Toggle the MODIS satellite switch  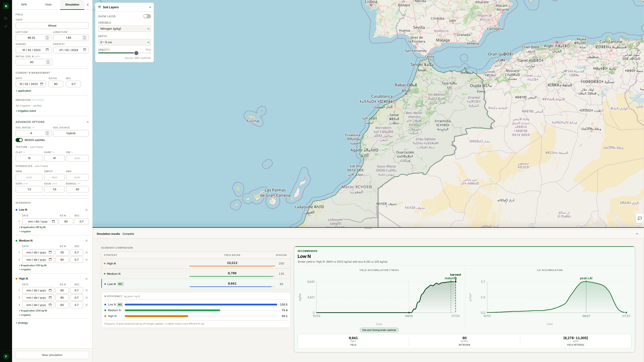coord(19,140)
